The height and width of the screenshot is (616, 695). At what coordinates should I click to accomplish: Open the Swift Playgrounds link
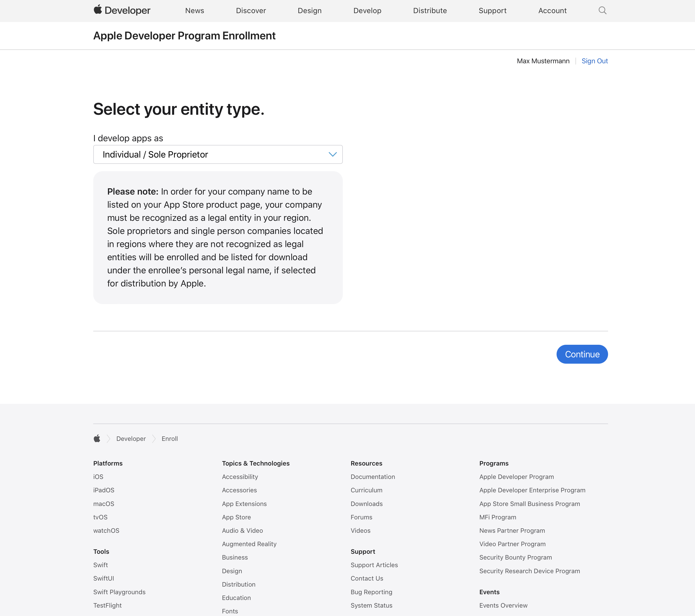[119, 592]
